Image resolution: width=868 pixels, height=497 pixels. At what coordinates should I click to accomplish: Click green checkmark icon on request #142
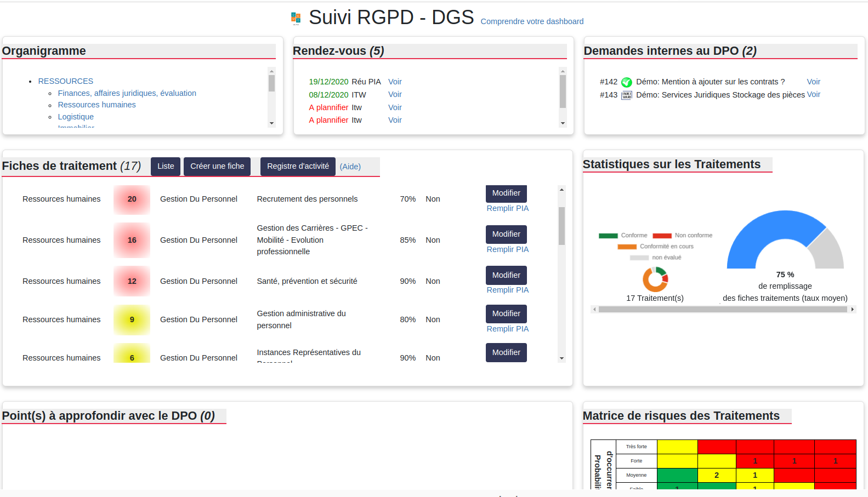626,82
